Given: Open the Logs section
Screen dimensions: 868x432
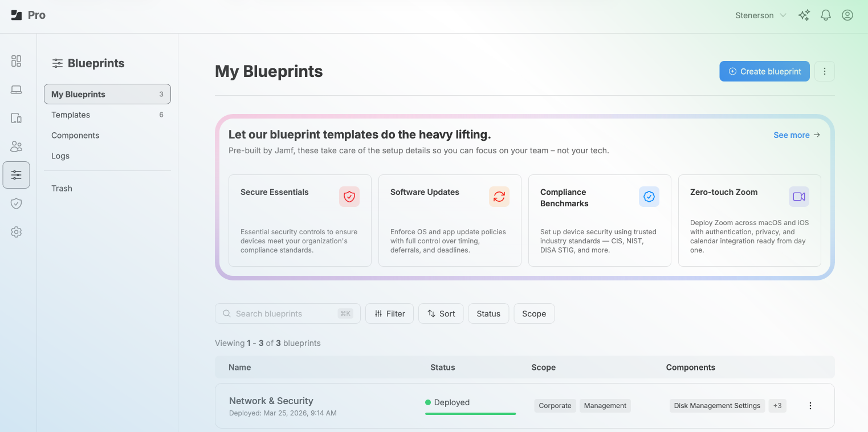Looking at the screenshot, I should coord(60,156).
